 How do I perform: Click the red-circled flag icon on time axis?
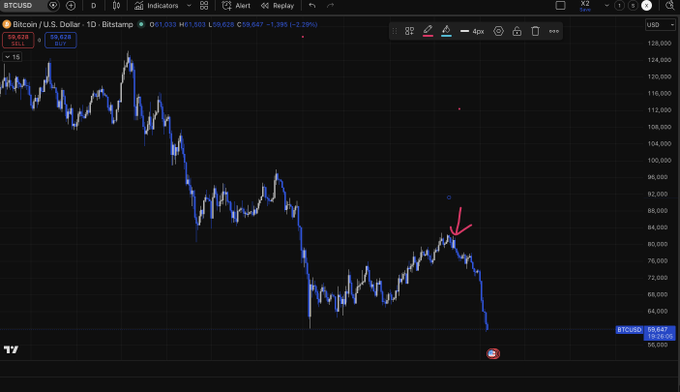[493, 354]
